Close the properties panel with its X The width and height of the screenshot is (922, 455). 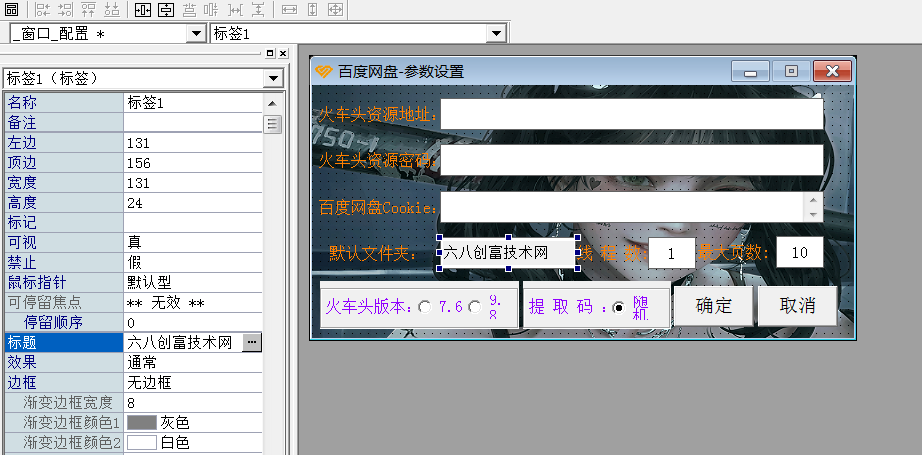283,53
